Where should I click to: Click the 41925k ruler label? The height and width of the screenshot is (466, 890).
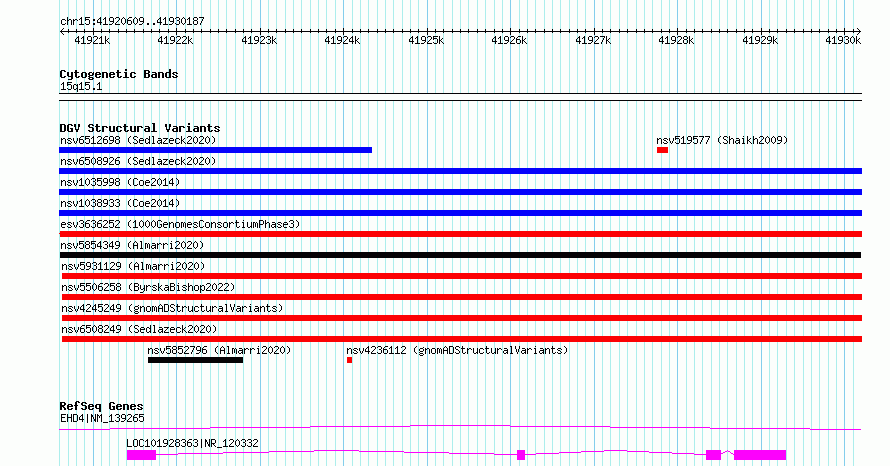coord(426,40)
